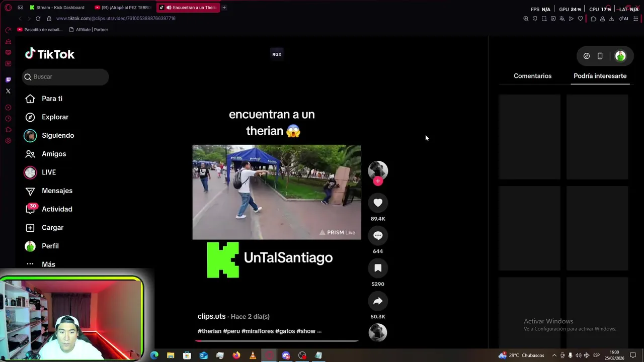Screen dimensions: 644x362
Task: Switch to Stream - Kick Dashboard tab
Action: pos(57,8)
